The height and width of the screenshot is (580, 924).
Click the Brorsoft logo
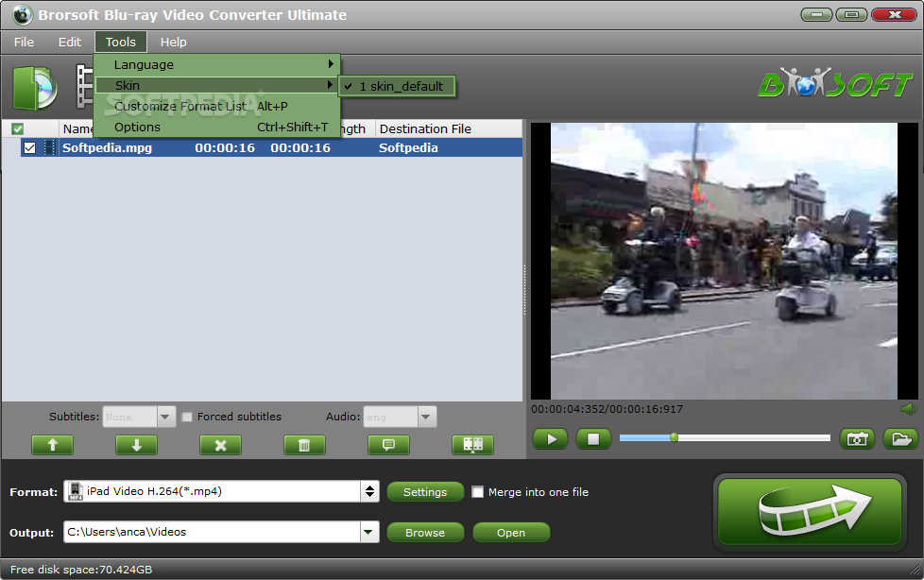click(835, 82)
